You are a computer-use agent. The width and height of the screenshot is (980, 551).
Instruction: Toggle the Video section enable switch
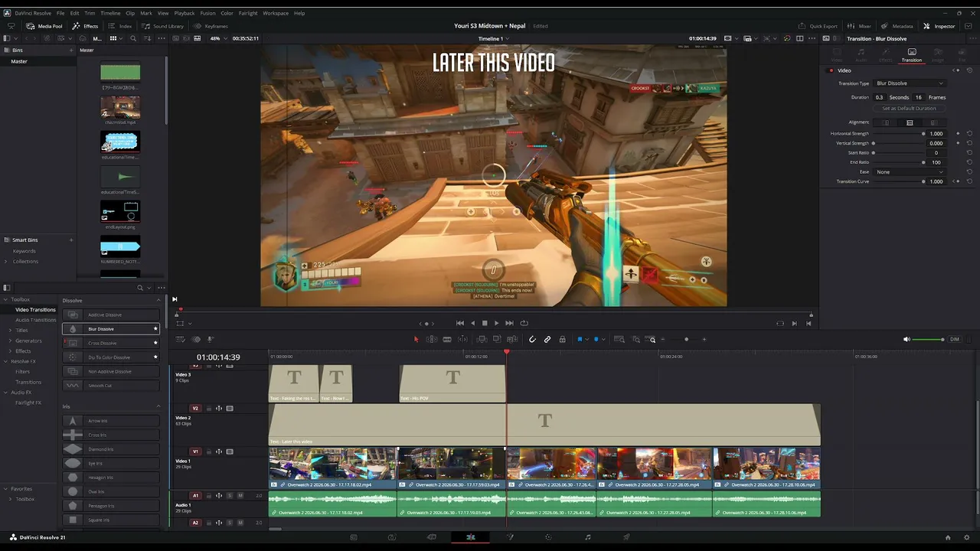pos(831,70)
